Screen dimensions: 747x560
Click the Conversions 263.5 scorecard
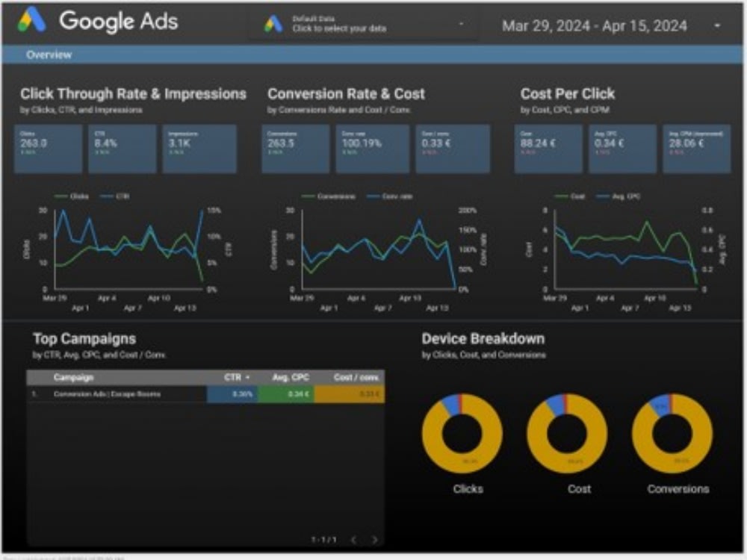tap(295, 149)
